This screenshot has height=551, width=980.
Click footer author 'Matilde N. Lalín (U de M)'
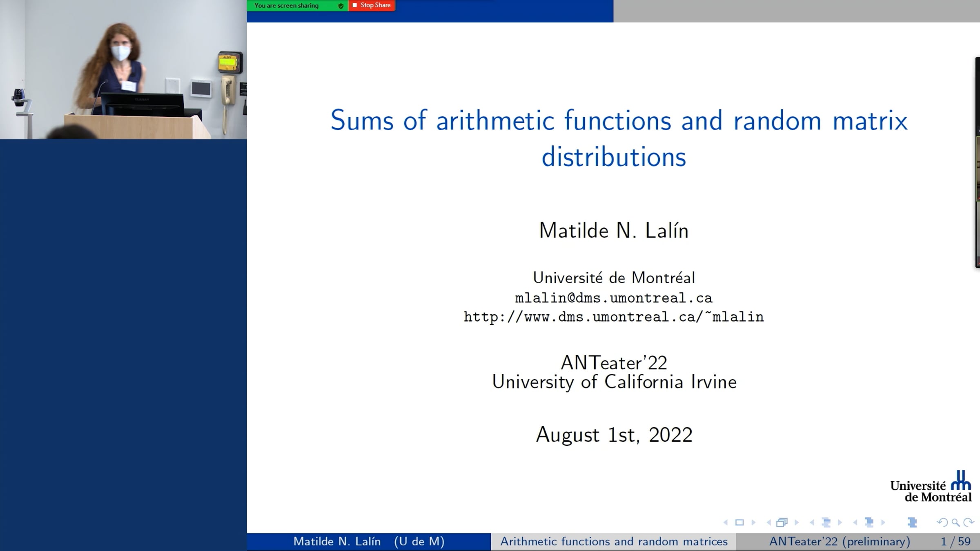[x=369, y=542]
